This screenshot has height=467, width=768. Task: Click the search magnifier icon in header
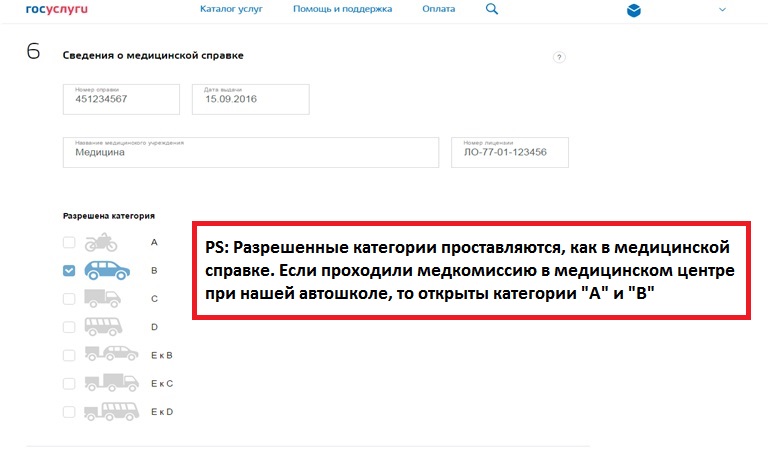pyautogui.click(x=492, y=10)
